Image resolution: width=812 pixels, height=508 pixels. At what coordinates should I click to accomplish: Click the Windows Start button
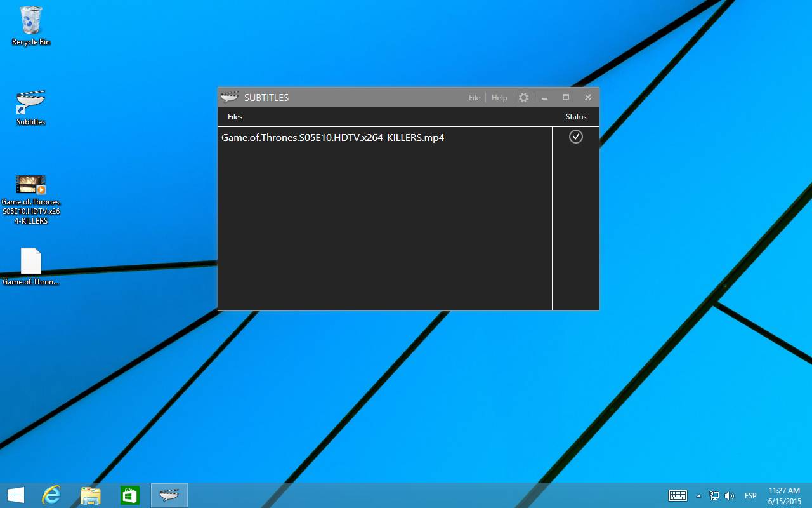(x=16, y=495)
